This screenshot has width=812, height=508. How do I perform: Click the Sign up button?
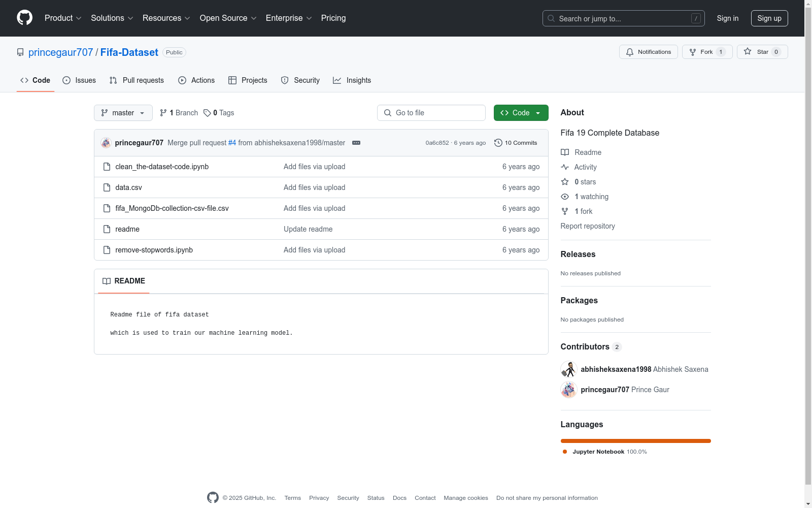[769, 18]
